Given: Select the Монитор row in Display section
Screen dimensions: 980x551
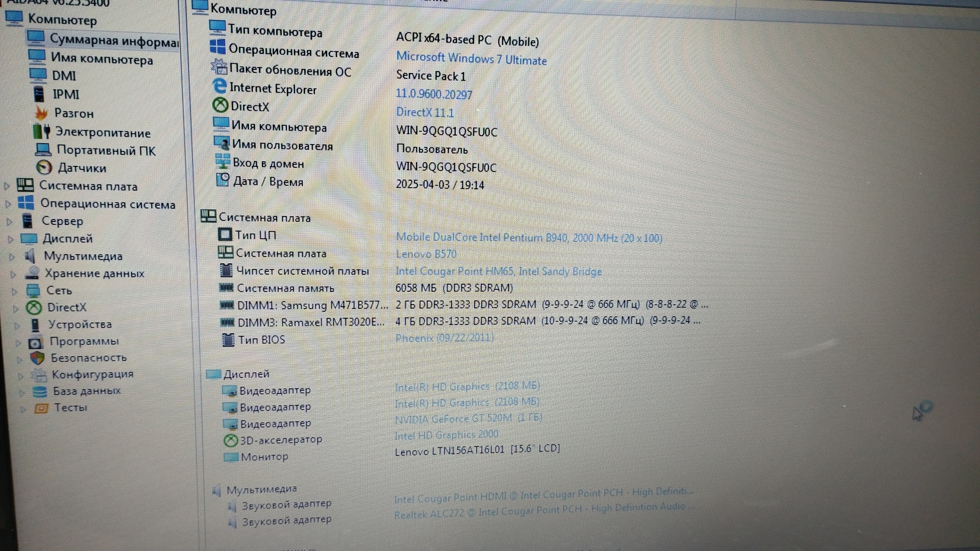Looking at the screenshot, I should [x=264, y=457].
